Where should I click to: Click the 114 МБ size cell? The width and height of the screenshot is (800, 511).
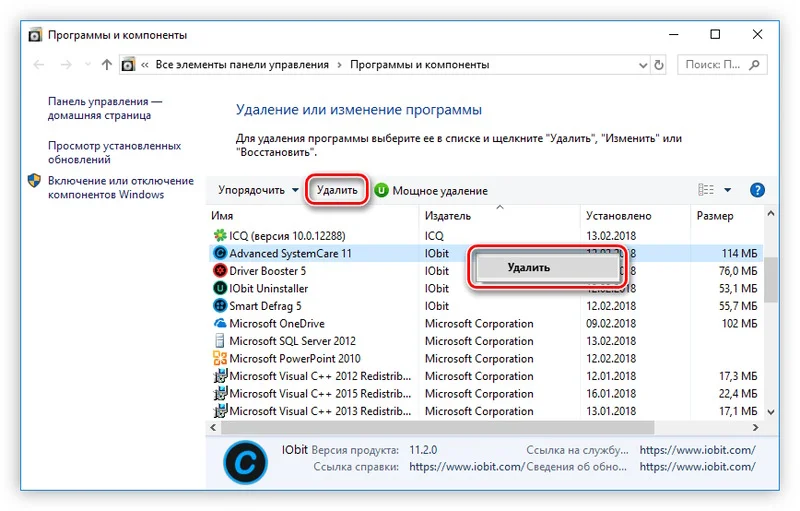[739, 253]
